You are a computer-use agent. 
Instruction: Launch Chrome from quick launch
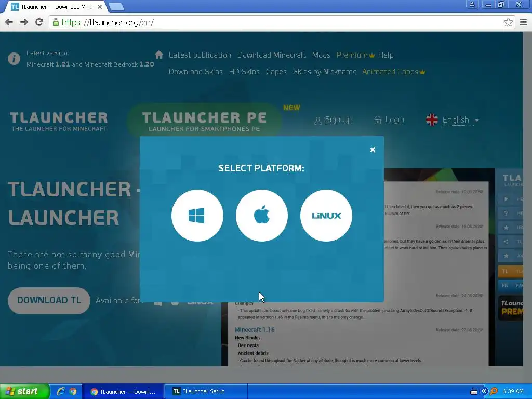tap(73, 391)
